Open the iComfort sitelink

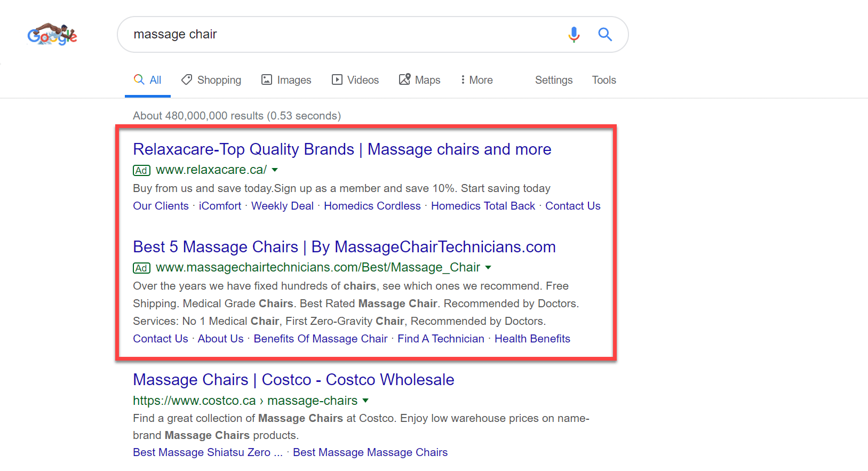pyautogui.click(x=220, y=206)
